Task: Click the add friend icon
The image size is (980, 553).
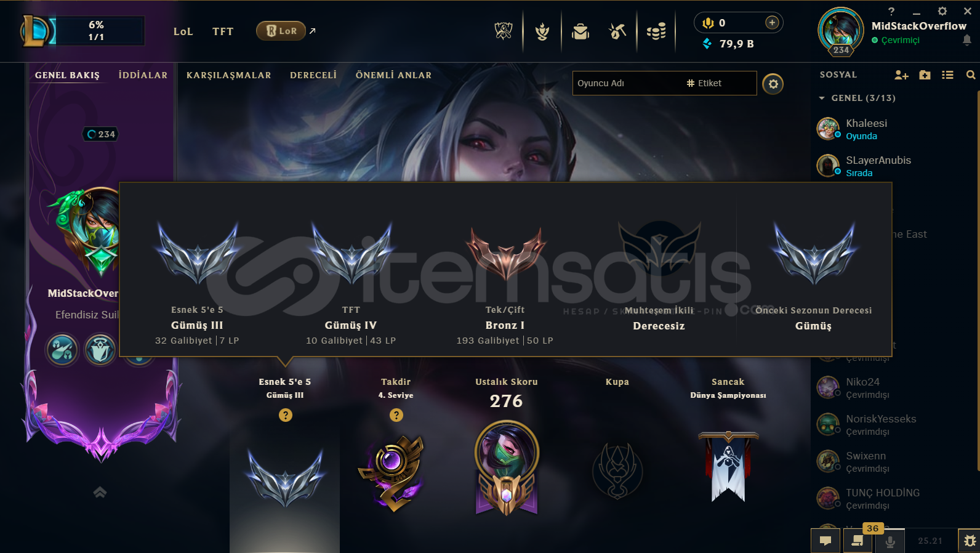Action: point(901,75)
